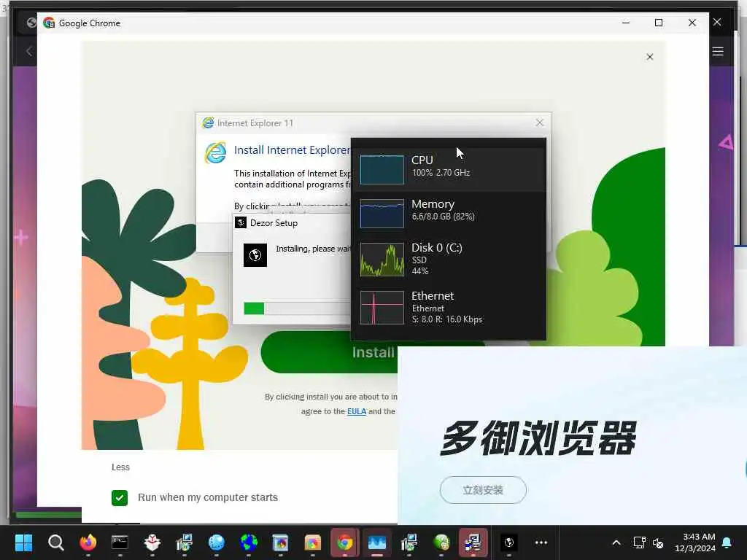Viewport: 747px width, 560px height.
Task: Click the green-and-blue Earth taskbar icon
Action: coord(249,542)
